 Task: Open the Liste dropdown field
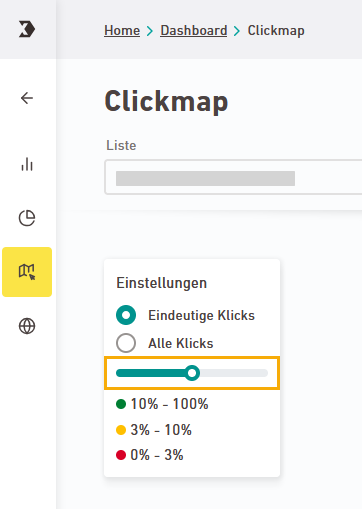[233, 177]
